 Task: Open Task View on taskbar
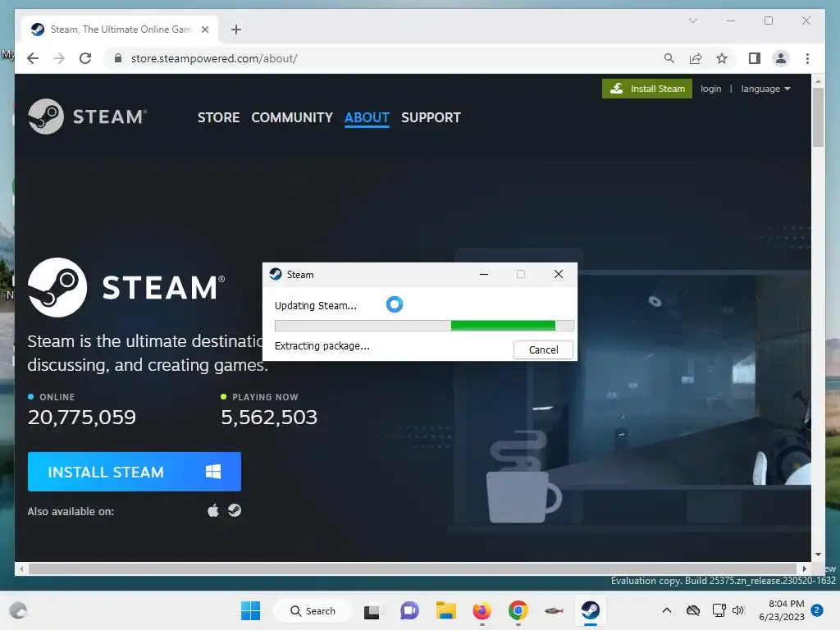point(372,610)
